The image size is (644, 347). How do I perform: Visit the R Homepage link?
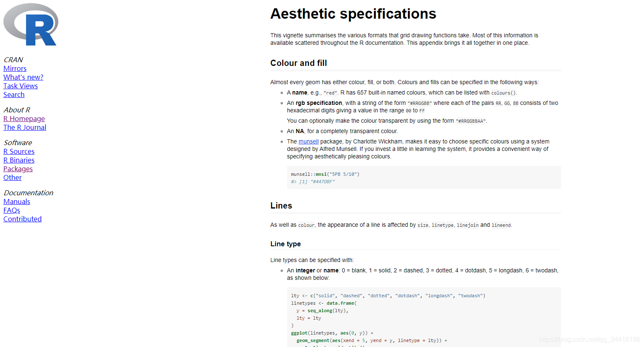coord(24,119)
